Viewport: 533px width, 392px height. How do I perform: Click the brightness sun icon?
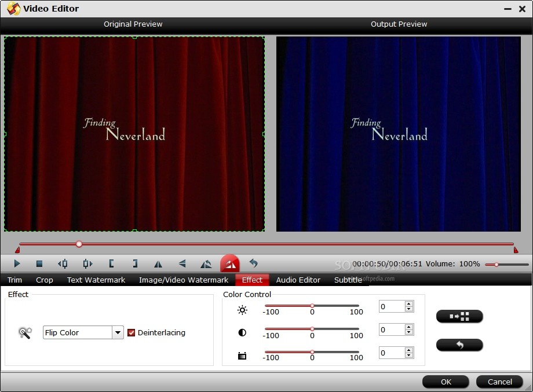(242, 310)
